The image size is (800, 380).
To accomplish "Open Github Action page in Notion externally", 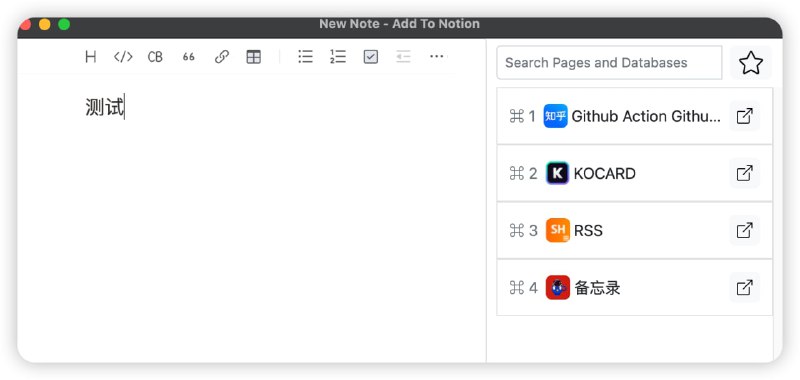I will pyautogui.click(x=745, y=116).
